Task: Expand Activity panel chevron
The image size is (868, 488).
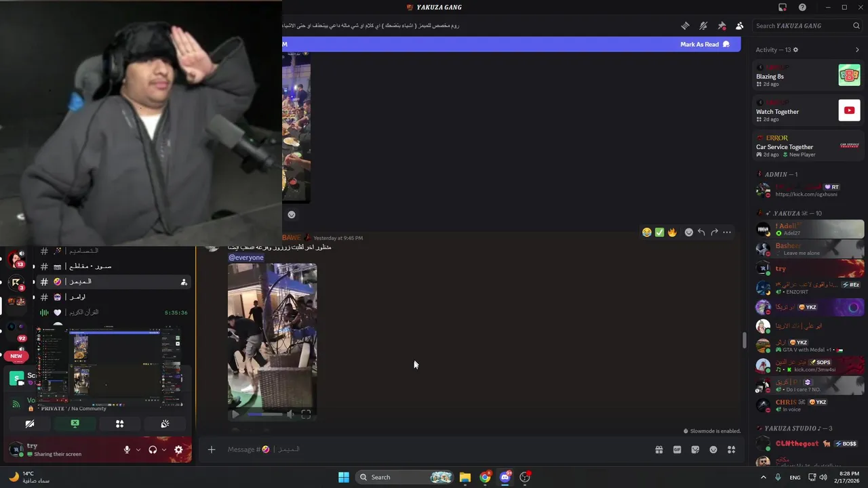Action: click(x=856, y=49)
